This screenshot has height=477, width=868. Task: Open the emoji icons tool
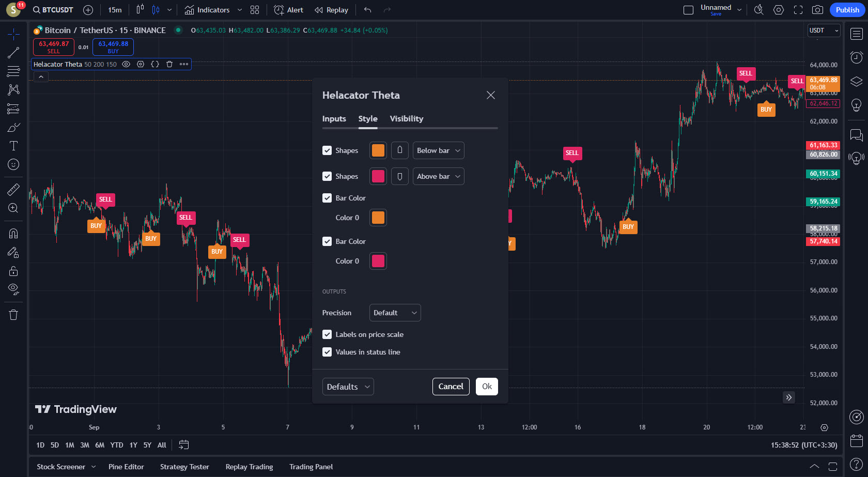click(13, 164)
